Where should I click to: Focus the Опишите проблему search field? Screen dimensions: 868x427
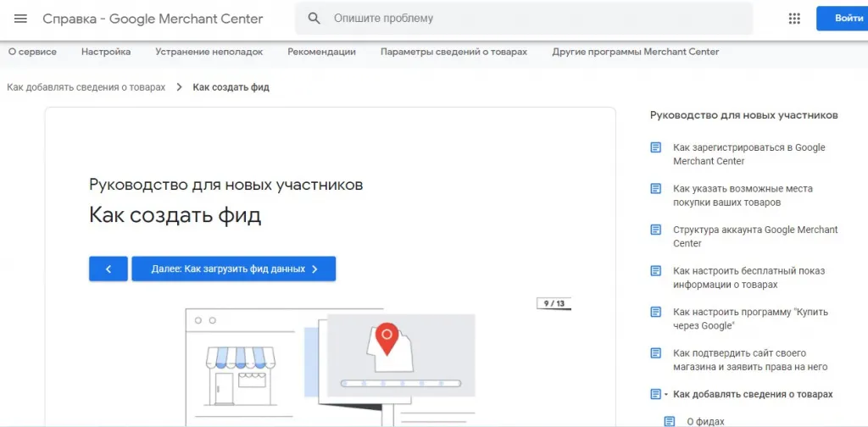[523, 19]
